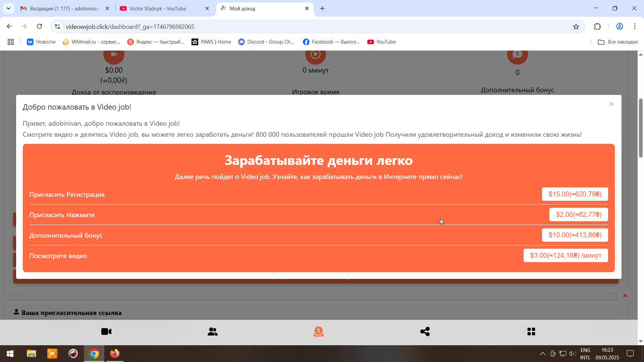Open the YouTube bookmark
Viewport: 644px width, 362px height.
tap(381, 42)
